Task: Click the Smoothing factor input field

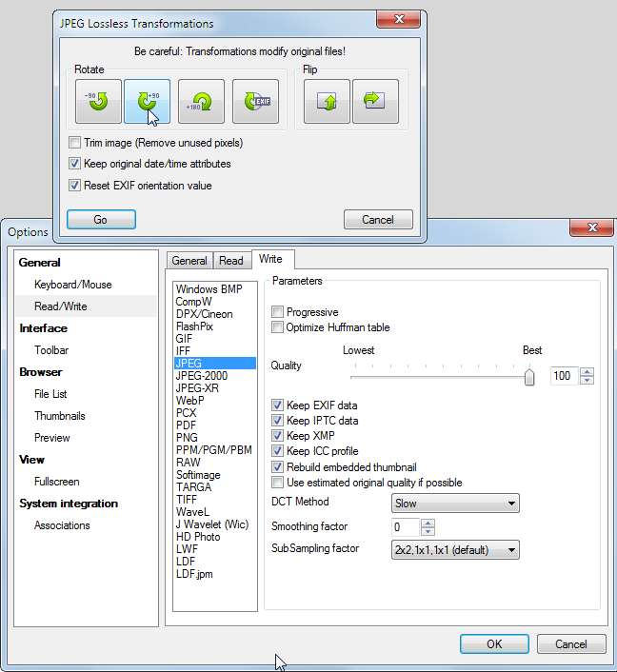Action: coord(406,527)
